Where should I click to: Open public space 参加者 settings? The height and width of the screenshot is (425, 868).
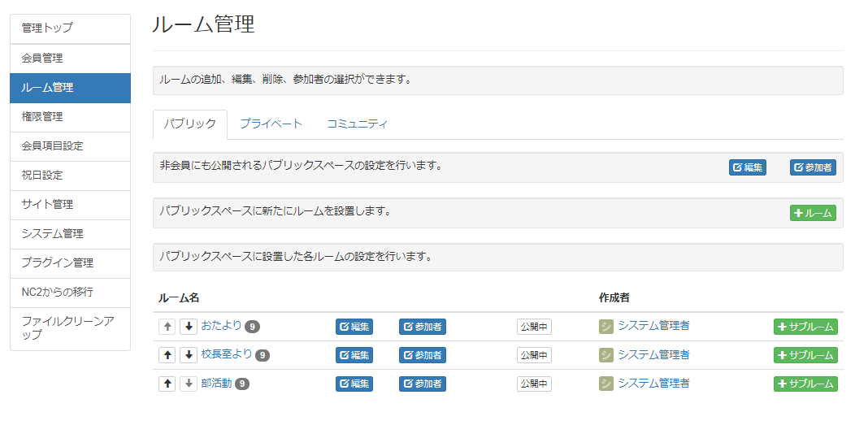point(813,167)
